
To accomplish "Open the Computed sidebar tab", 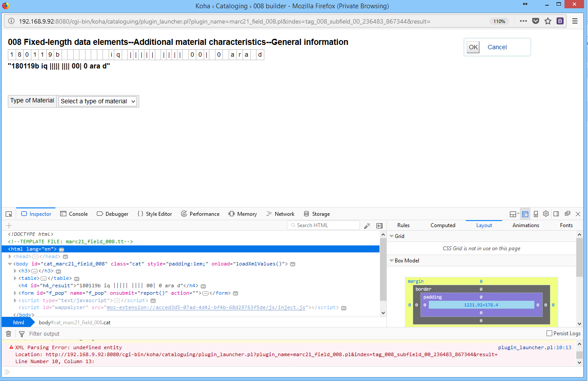I will pos(443,225).
